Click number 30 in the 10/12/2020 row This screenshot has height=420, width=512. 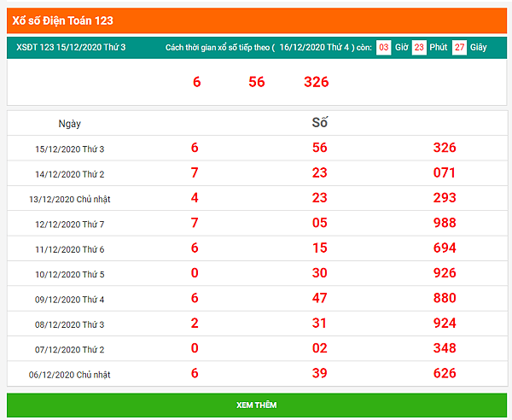tap(320, 273)
